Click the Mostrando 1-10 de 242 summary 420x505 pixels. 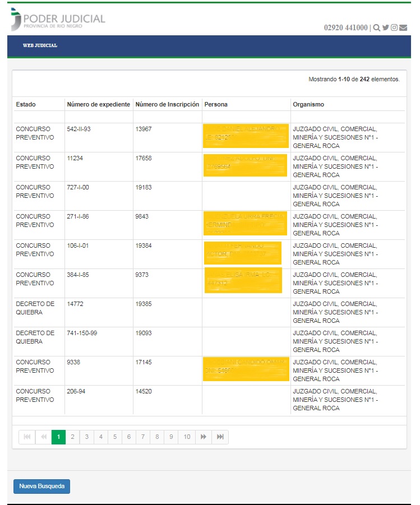(354, 79)
